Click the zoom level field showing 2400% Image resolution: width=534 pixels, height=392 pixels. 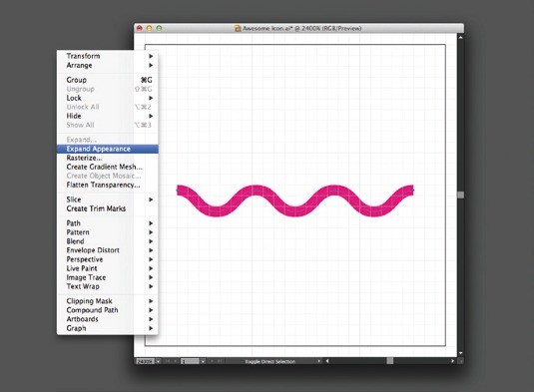click(145, 361)
